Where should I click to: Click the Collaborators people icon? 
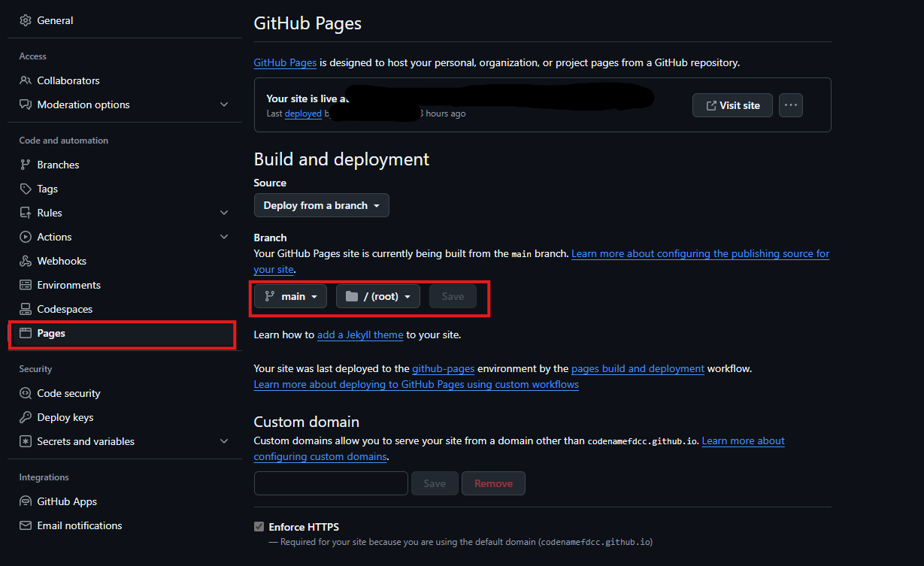26,80
